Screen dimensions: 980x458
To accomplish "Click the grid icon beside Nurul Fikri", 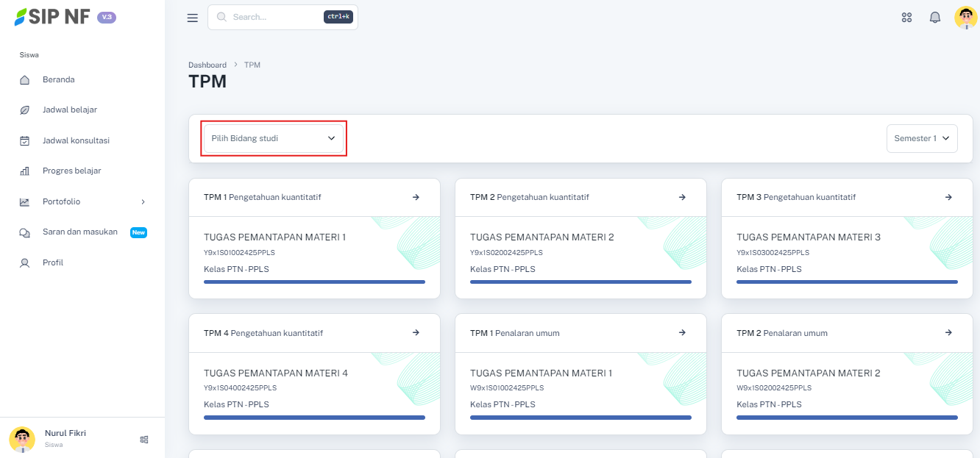I will 144,439.
